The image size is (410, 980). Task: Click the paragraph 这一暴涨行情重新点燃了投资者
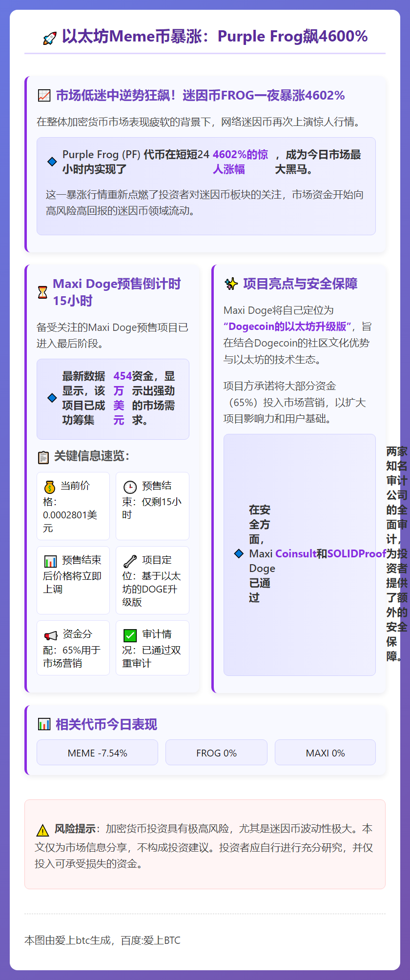coord(205,203)
